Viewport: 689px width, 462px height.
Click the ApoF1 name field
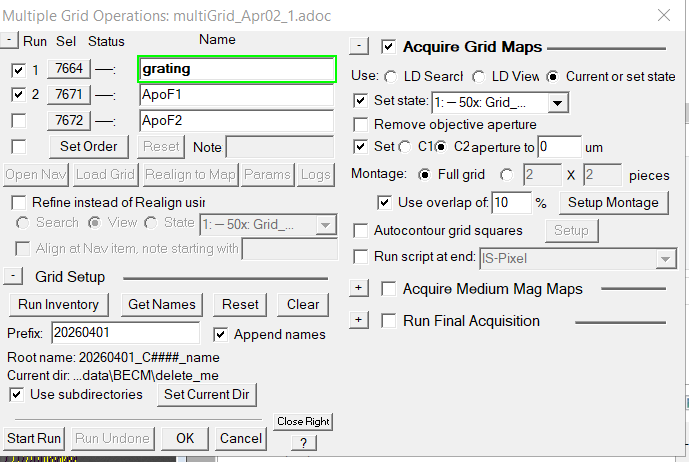(236, 95)
